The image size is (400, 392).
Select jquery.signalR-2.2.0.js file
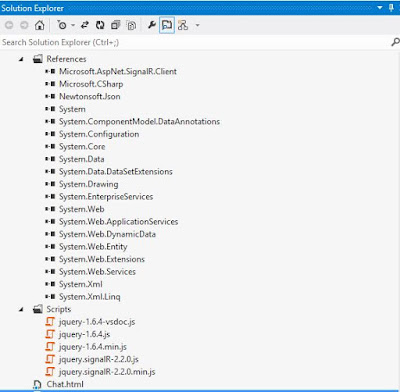[x=99, y=360]
